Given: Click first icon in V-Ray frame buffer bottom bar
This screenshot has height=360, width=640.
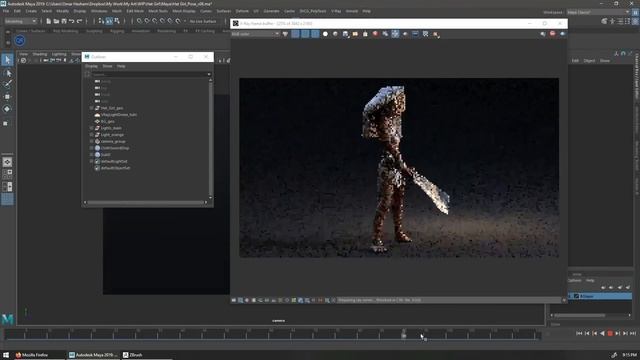Looking at the screenshot, I should 234,300.
